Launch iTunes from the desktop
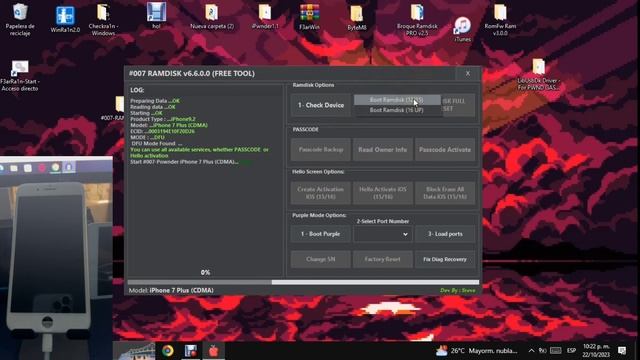Image resolution: width=640 pixels, height=360 pixels. [462, 29]
